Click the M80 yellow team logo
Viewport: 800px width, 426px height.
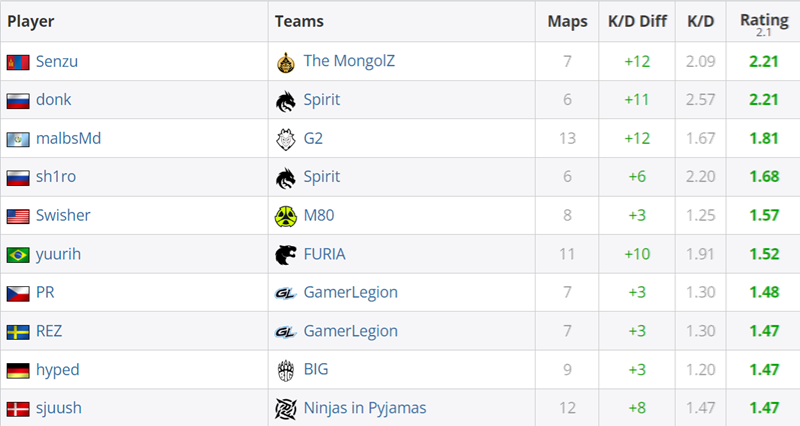(286, 216)
